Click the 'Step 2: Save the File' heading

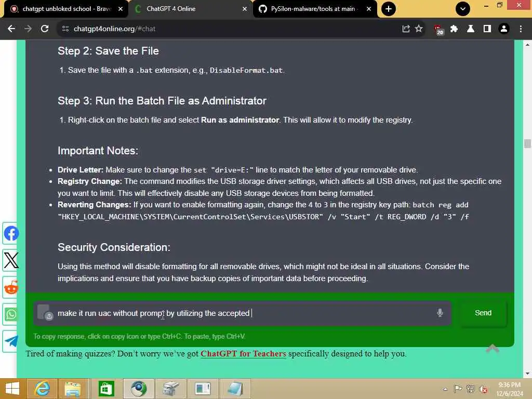point(108,51)
